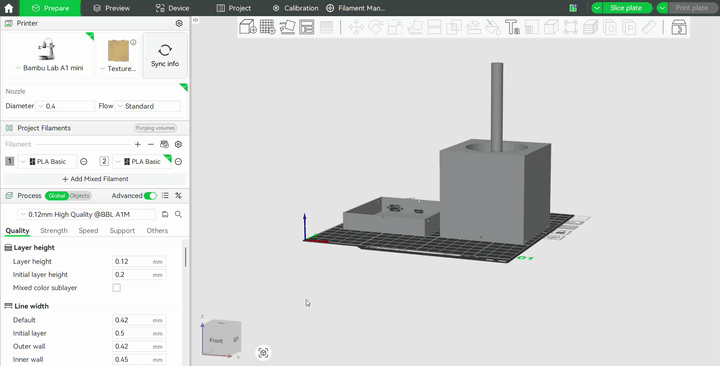Select the Move tool icon

356,27
